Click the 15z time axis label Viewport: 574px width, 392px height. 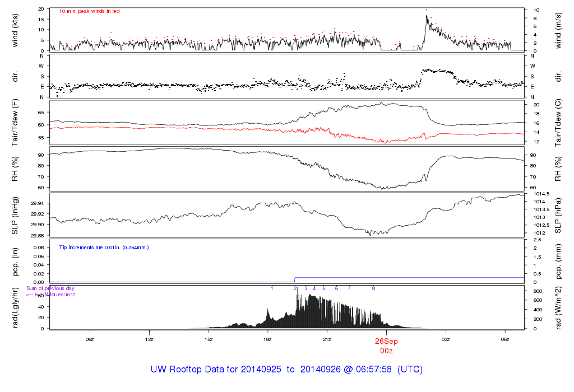(209, 339)
